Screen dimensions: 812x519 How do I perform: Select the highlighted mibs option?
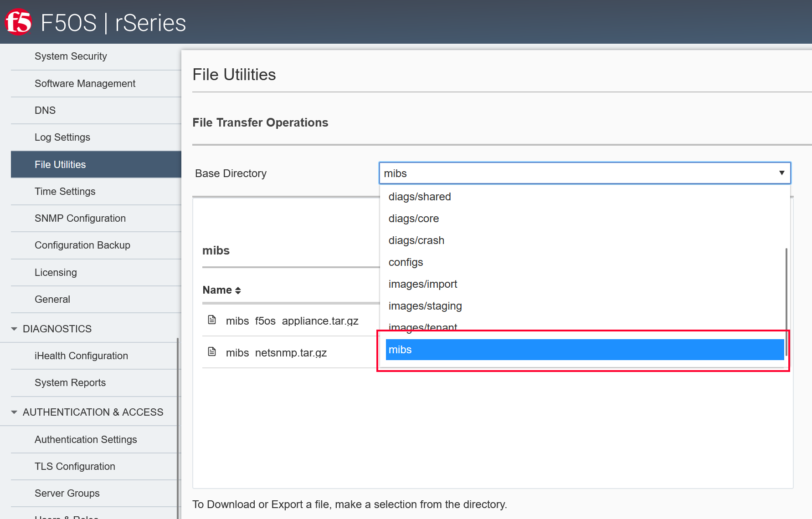tap(585, 350)
